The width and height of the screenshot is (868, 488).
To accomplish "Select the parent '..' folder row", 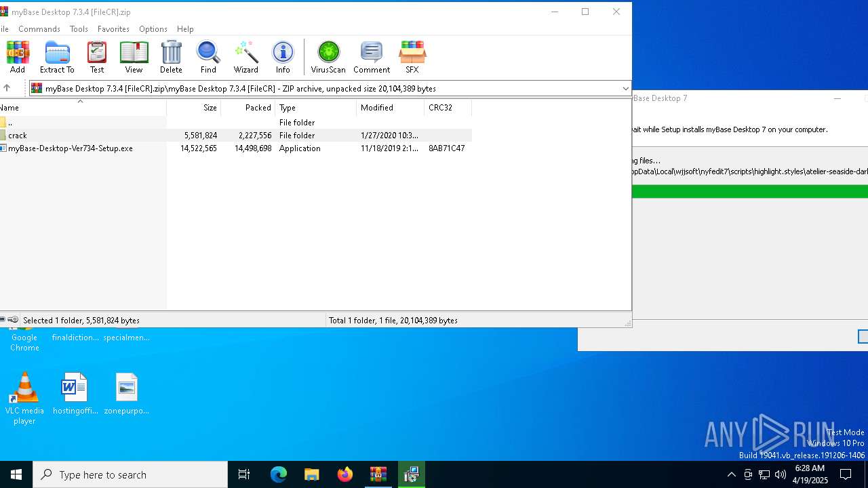I will coord(235,123).
